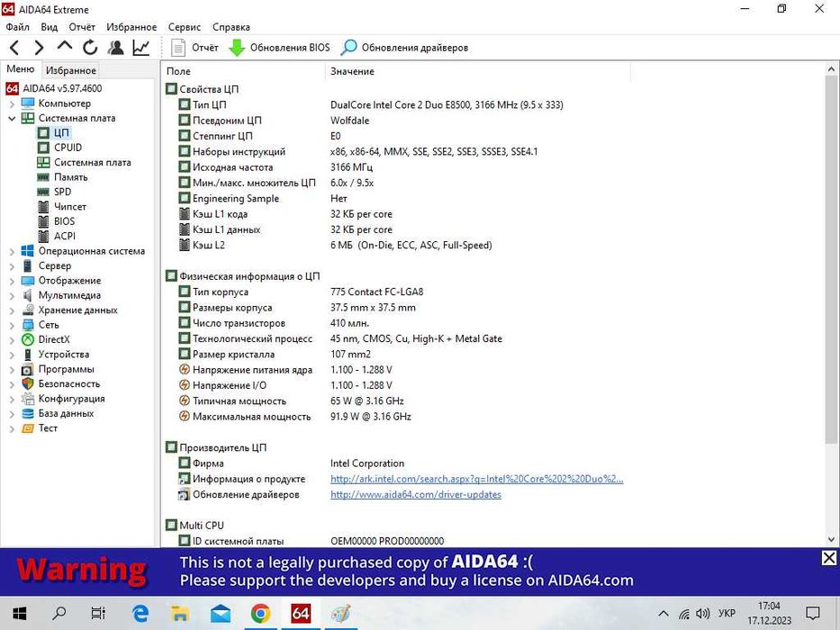
Task: Open Microsoft Edge from the taskbar
Action: click(x=140, y=614)
